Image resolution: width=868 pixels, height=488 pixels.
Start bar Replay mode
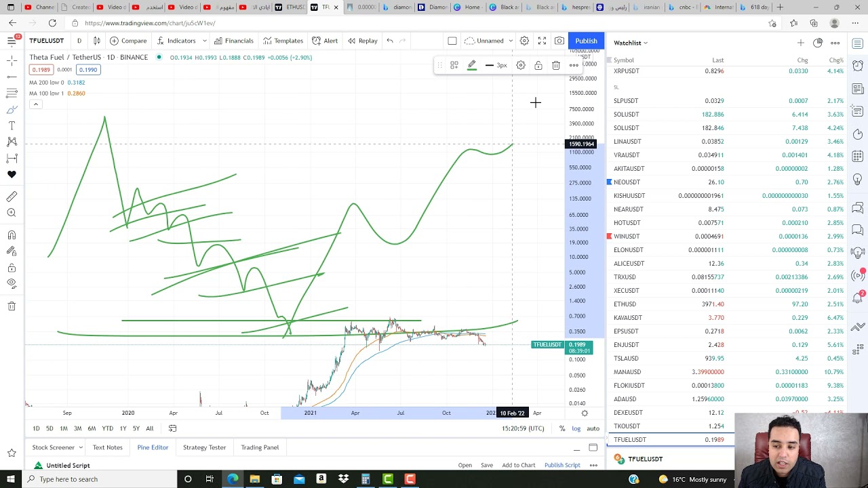pos(362,41)
